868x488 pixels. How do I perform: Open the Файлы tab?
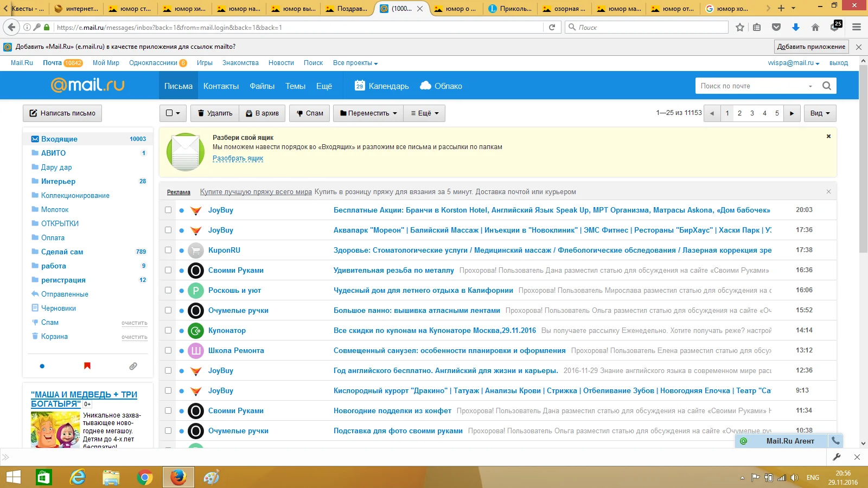(x=262, y=86)
